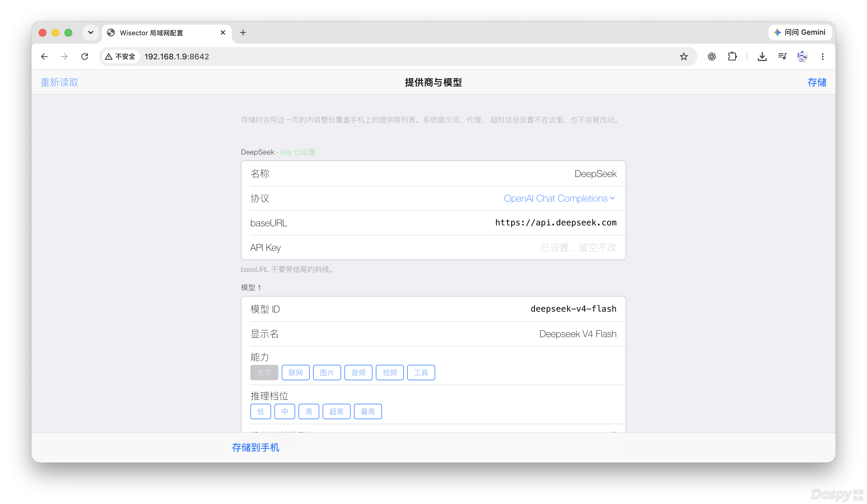The height and width of the screenshot is (504, 867).
Task: Select the 中 reasoning level
Action: point(285,411)
